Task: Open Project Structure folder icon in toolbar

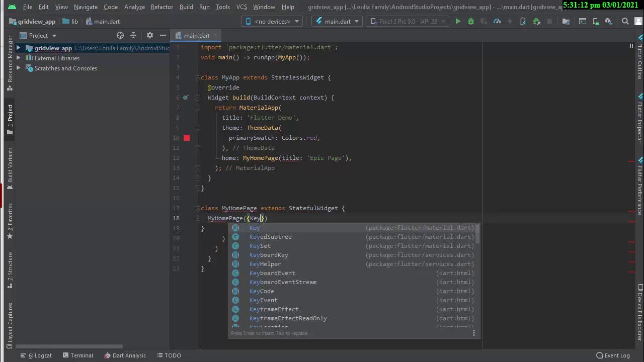Action: 566,22
